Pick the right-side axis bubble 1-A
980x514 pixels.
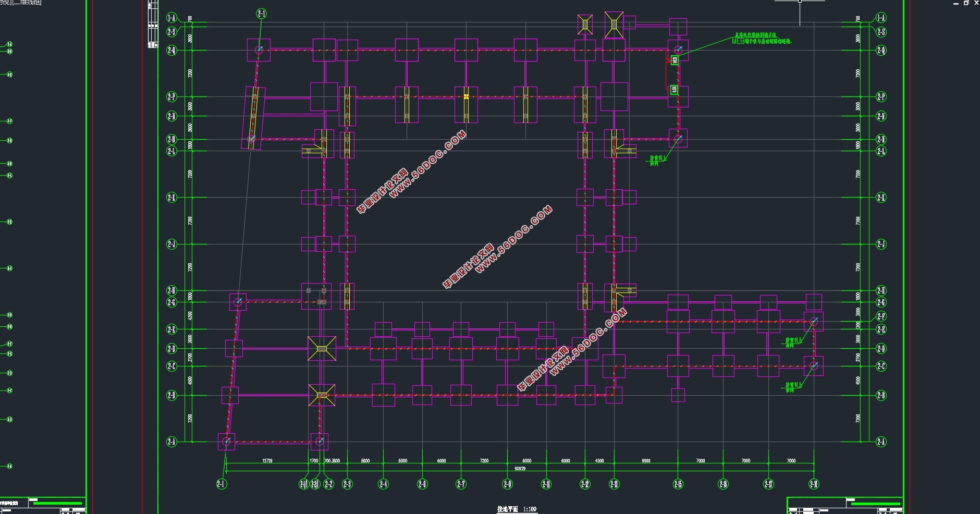coord(881,18)
